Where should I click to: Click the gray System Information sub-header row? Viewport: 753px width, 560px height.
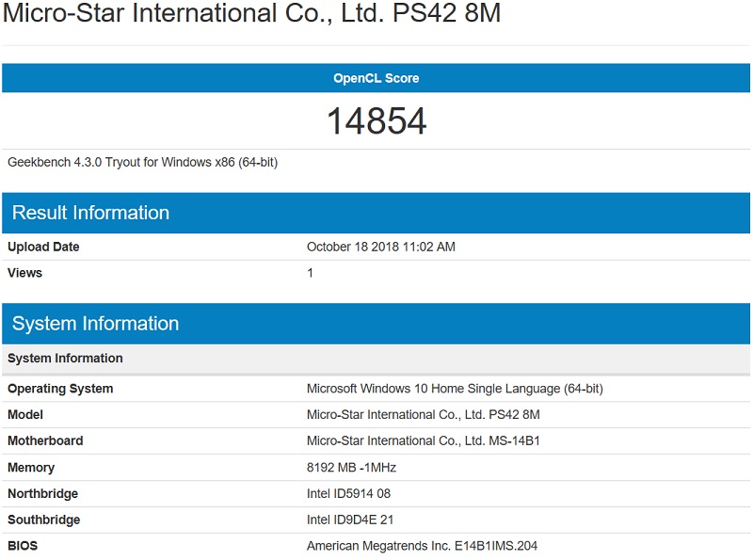point(376,359)
